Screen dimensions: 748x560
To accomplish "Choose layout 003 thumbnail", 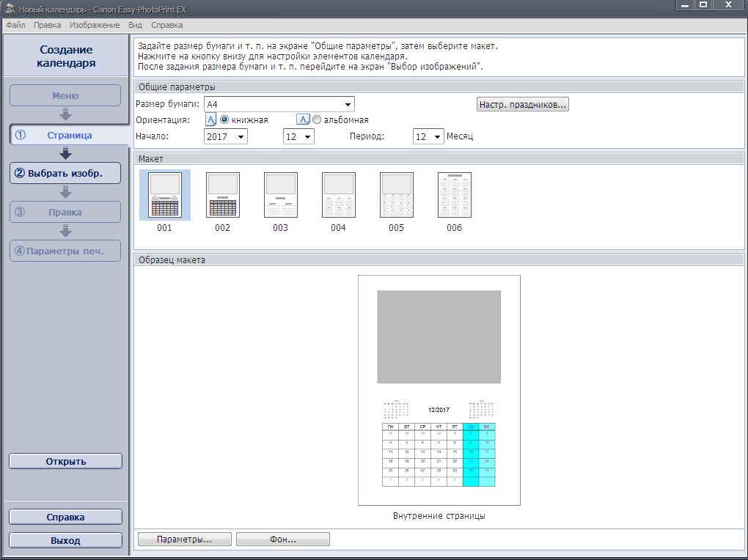I will (280, 195).
